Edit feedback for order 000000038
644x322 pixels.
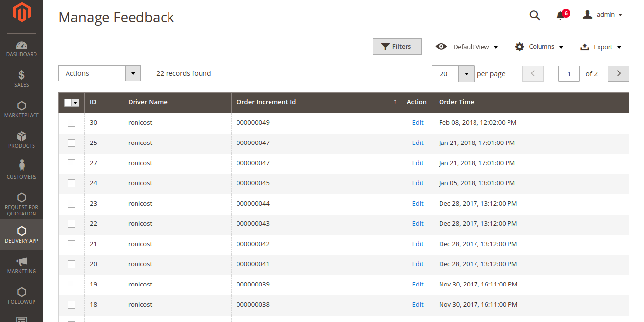[418, 305]
